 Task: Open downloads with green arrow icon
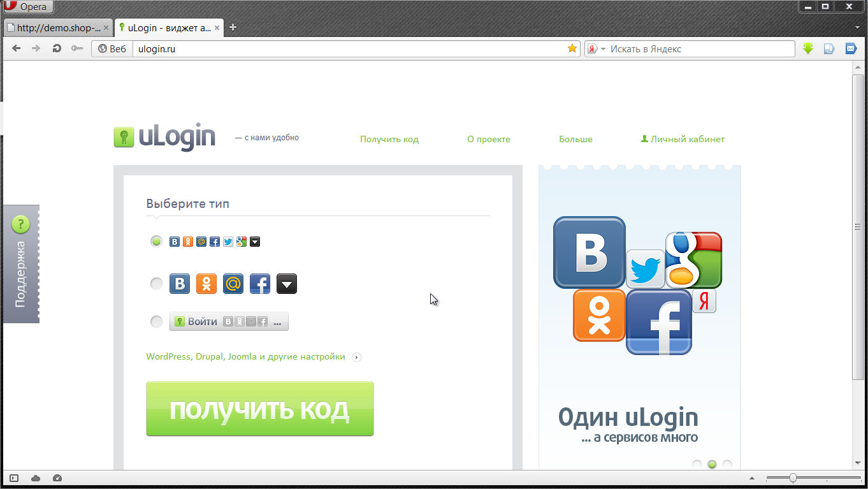coord(808,48)
